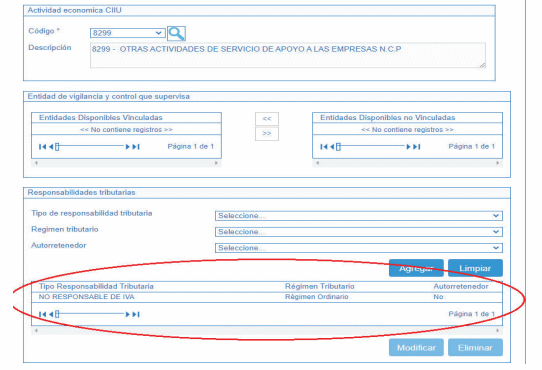Go to last page in responsabilidades tributarias table

136,314
